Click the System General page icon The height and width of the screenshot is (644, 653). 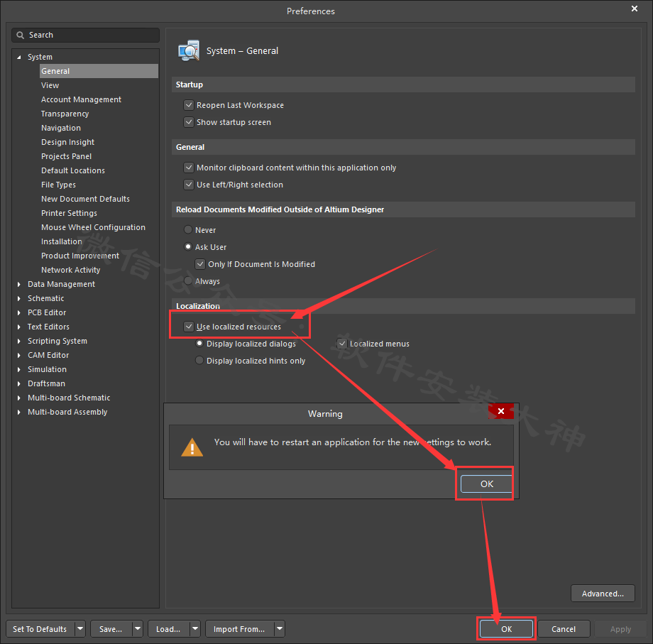coord(189,51)
